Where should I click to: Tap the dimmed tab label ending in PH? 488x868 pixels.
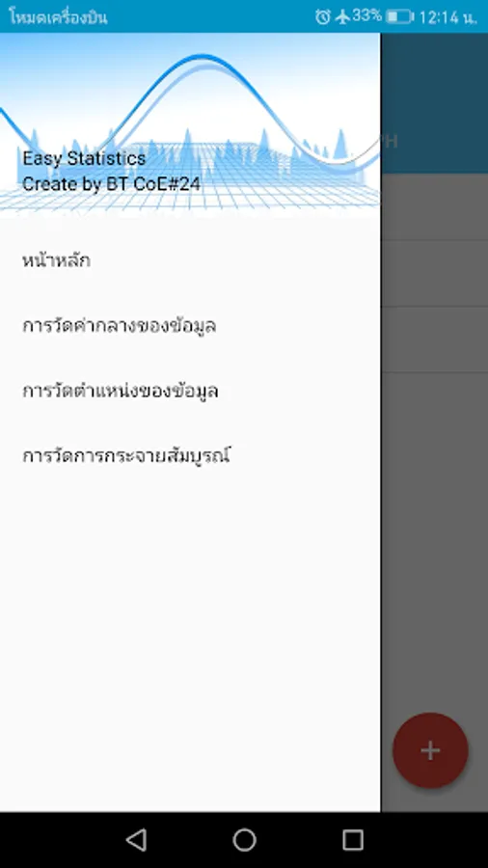click(x=390, y=141)
